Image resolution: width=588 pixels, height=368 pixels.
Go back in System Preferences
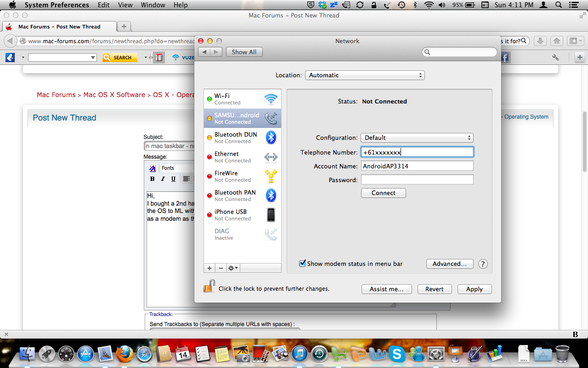(x=205, y=52)
